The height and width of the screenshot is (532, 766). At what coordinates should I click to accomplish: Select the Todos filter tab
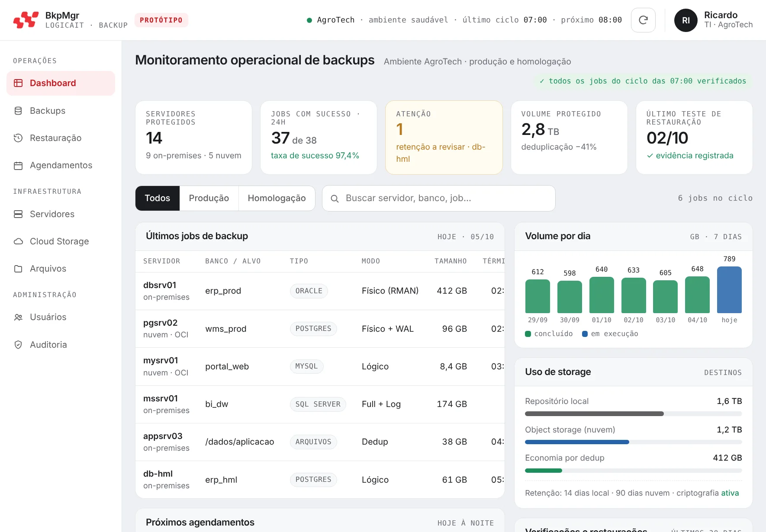coord(158,198)
